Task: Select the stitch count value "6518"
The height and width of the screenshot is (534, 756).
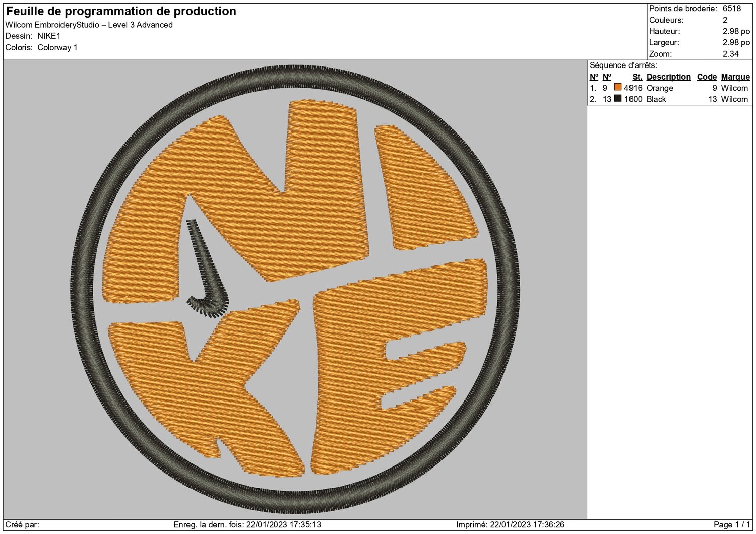Action: [x=732, y=9]
